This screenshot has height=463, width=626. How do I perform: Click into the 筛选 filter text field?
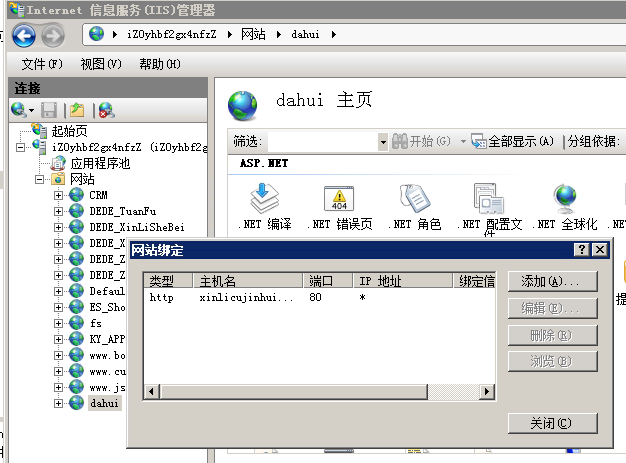pos(323,142)
